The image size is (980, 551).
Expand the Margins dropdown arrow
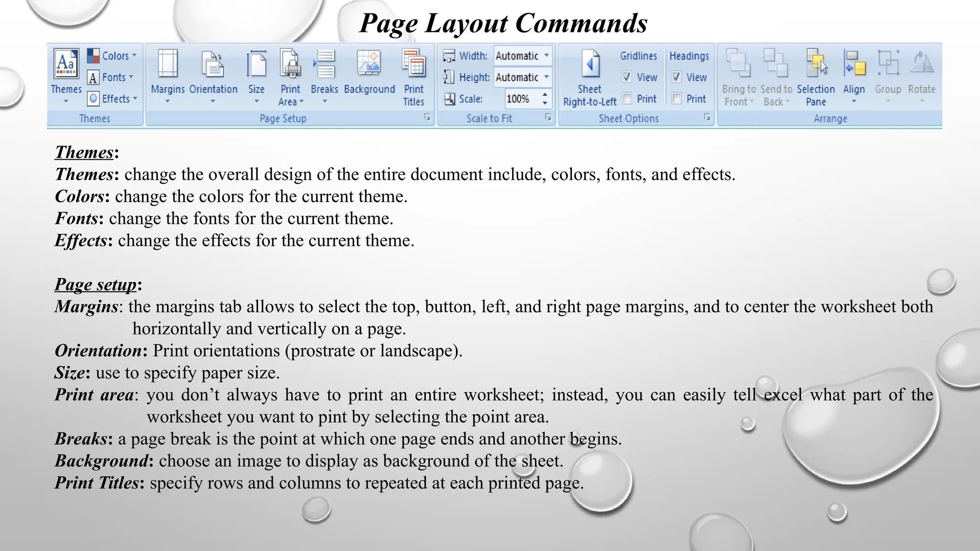click(167, 101)
